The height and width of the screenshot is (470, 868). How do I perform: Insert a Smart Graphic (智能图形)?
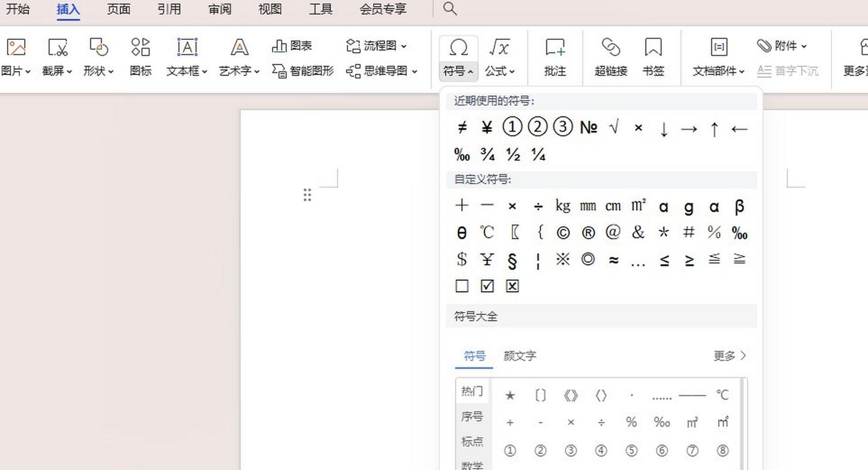coord(303,70)
